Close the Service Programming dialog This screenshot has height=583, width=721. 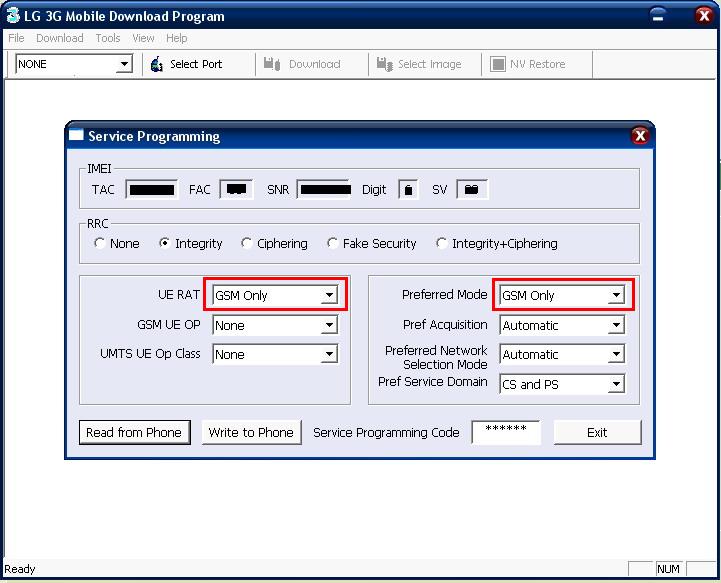[x=640, y=136]
